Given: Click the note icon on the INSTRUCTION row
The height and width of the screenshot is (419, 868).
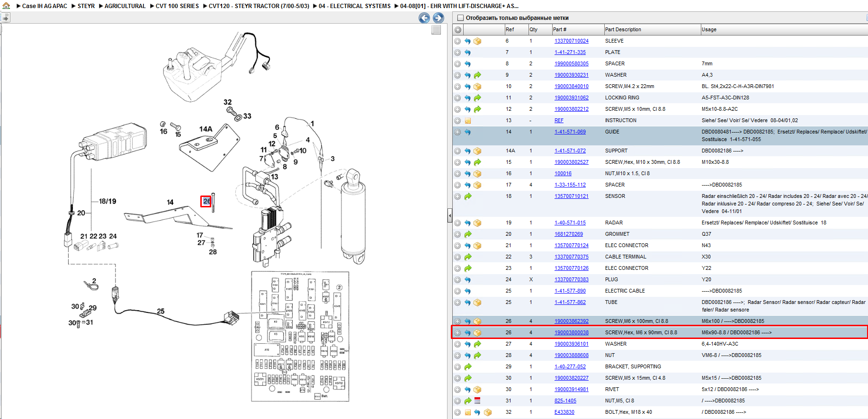Looking at the screenshot, I should coord(468,121).
